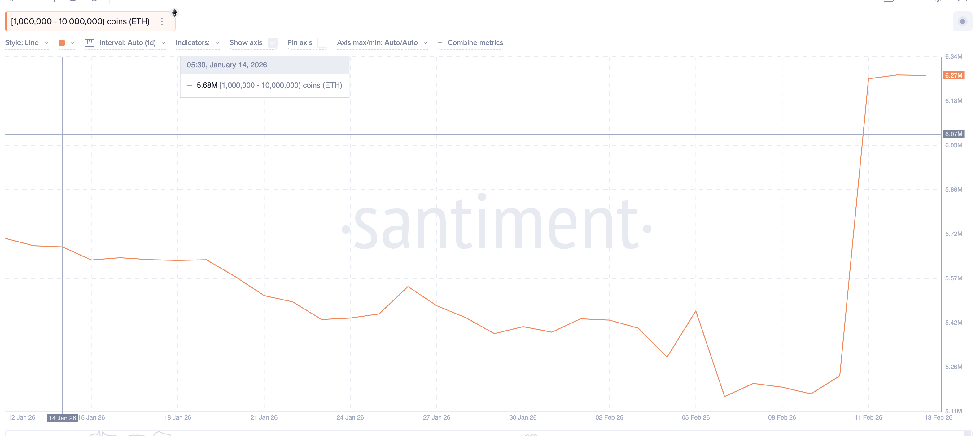Click Combine metrics
Screen dimensions: 980x436
475,43
